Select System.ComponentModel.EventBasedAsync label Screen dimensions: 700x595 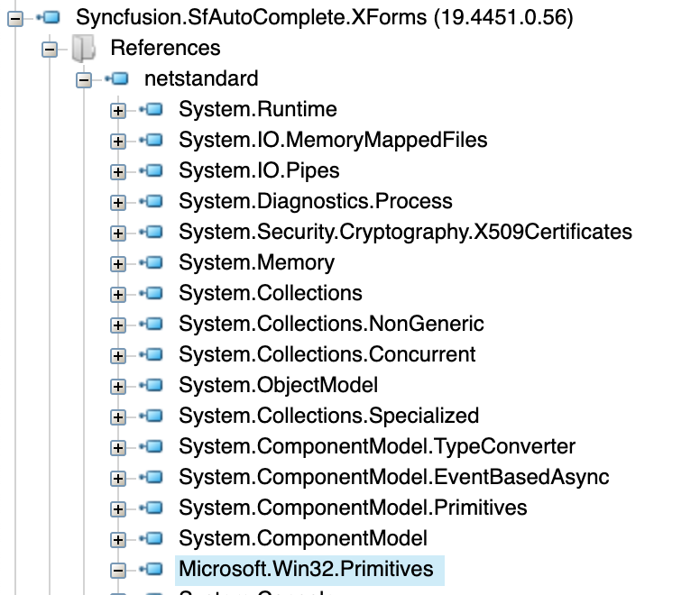coord(394,477)
